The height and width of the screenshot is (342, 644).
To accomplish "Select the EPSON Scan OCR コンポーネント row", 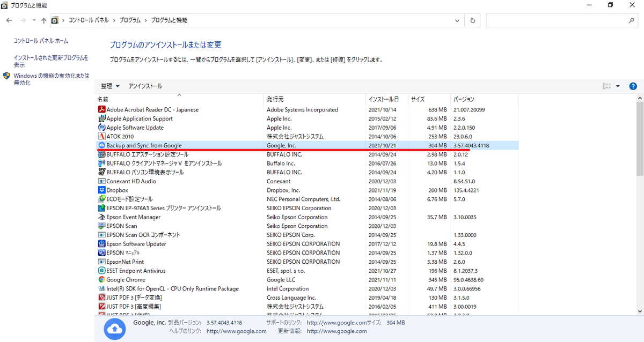I will [x=308, y=235].
